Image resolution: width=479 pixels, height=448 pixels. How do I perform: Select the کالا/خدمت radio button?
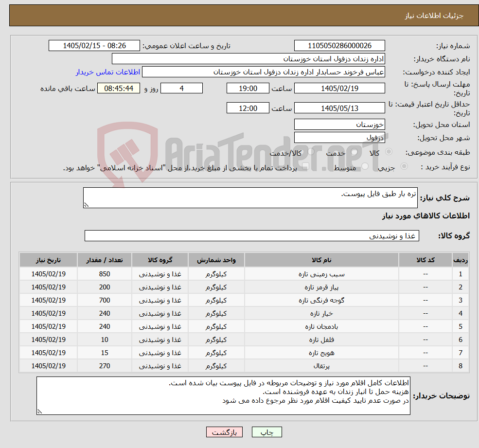[311, 152]
